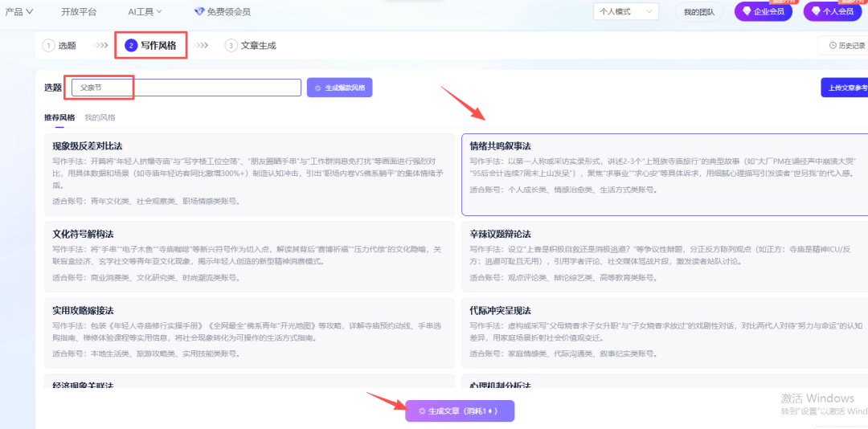Screen dimensions: 868x429
Task: Click the sparkle icon on 生成爆款风格 button
Action: point(317,88)
